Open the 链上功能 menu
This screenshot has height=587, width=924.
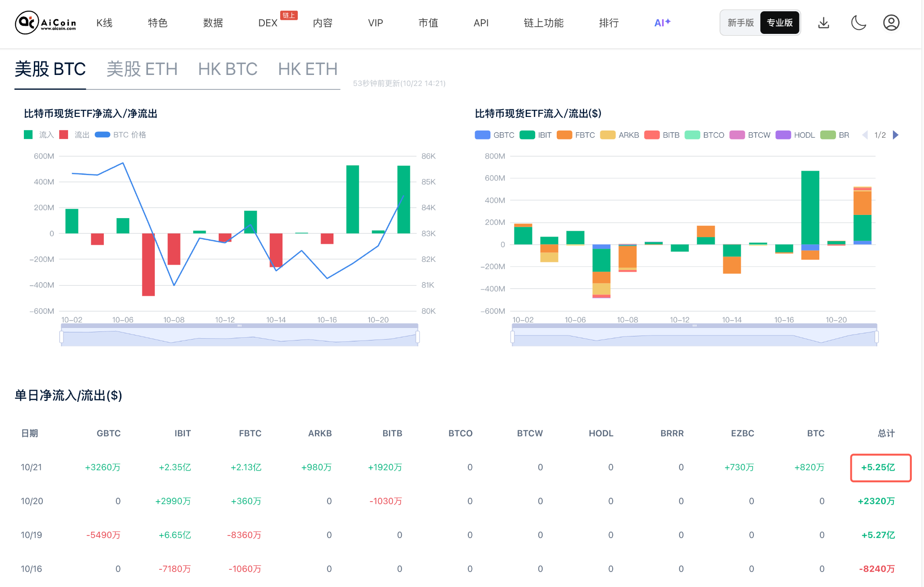coord(544,23)
